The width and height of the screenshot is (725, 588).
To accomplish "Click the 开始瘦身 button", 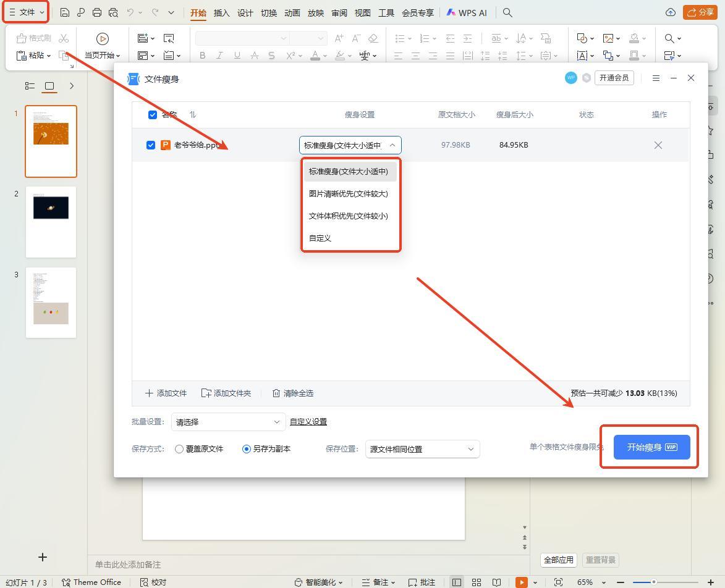I will (651, 447).
